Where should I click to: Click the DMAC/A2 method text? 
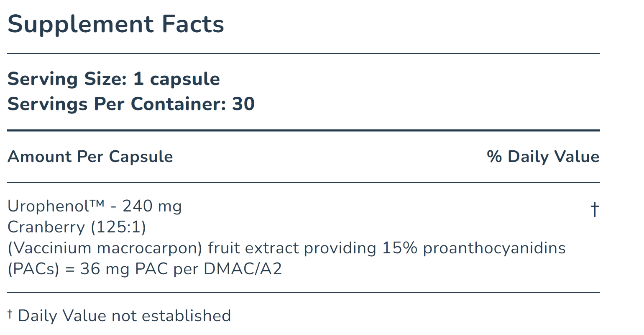click(x=243, y=269)
